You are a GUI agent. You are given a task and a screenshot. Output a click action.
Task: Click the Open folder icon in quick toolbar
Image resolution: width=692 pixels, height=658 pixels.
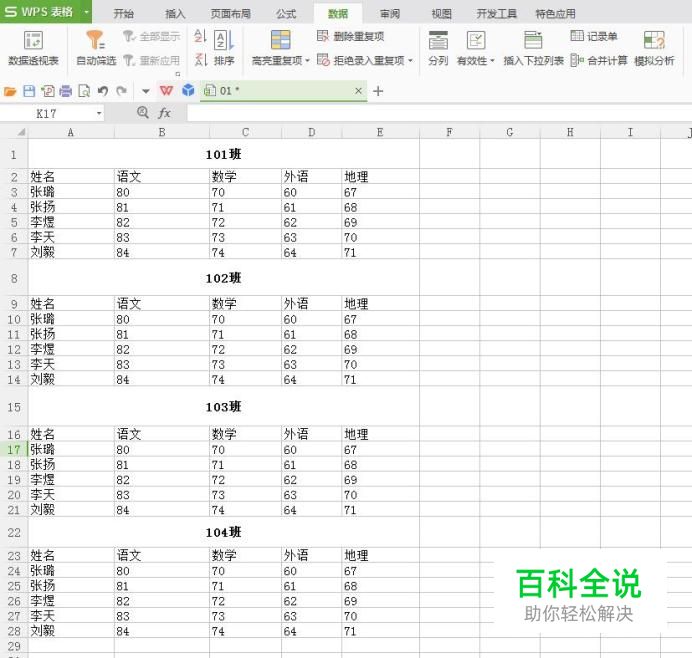pyautogui.click(x=10, y=91)
